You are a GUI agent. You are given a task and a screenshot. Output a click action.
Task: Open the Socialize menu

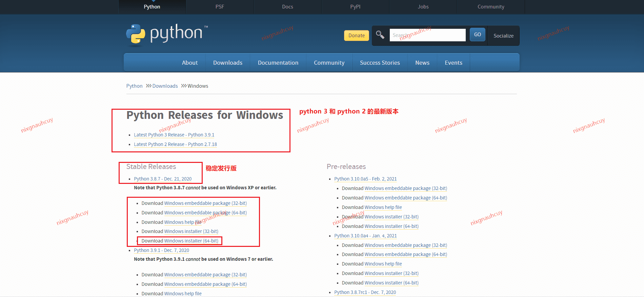pyautogui.click(x=503, y=36)
